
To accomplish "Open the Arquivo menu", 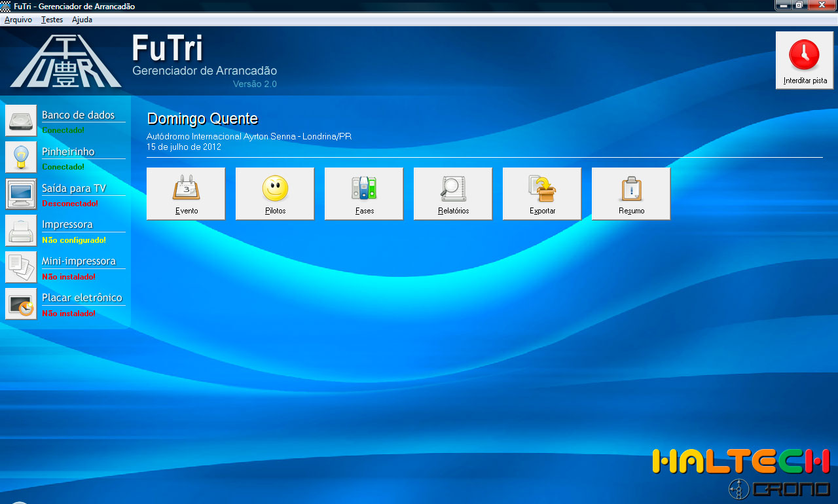I will [x=18, y=20].
